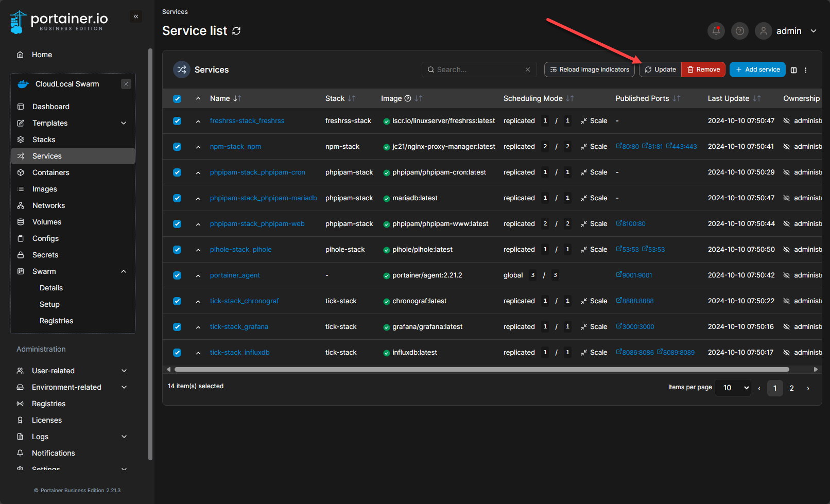Go to Stacks in the sidebar
The height and width of the screenshot is (504, 830).
coord(44,140)
